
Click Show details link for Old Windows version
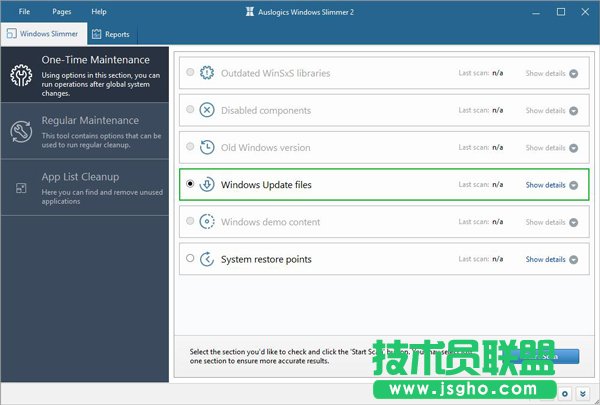click(x=545, y=147)
